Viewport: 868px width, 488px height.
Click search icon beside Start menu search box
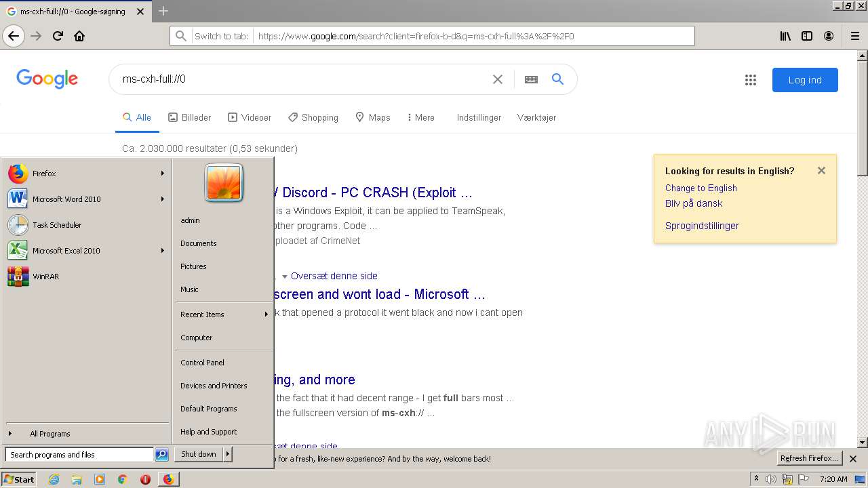[161, 455]
